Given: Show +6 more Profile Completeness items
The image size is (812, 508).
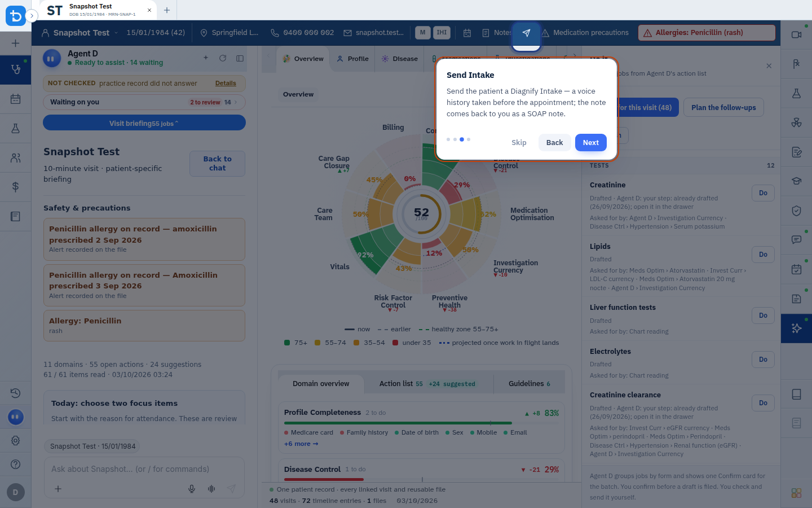Looking at the screenshot, I should (301, 444).
